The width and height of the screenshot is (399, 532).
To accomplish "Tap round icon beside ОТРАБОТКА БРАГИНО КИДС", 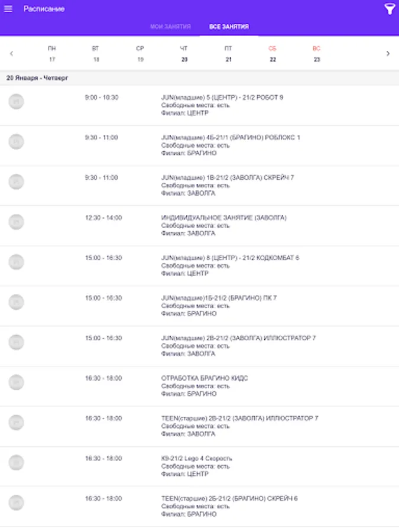I will 17,382.
